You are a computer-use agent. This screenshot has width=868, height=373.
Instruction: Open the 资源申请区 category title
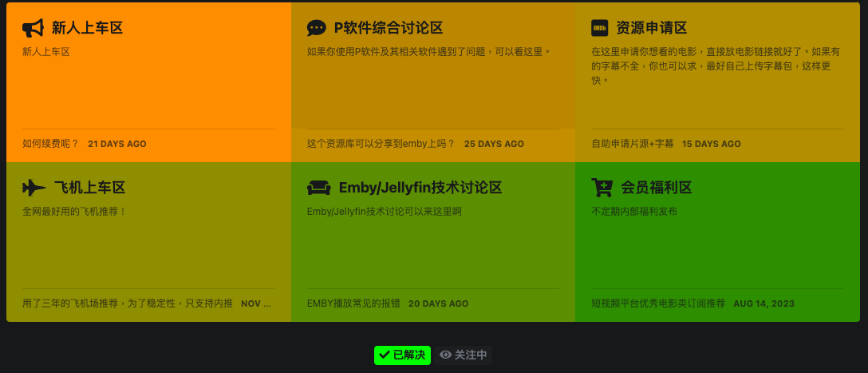pos(652,28)
